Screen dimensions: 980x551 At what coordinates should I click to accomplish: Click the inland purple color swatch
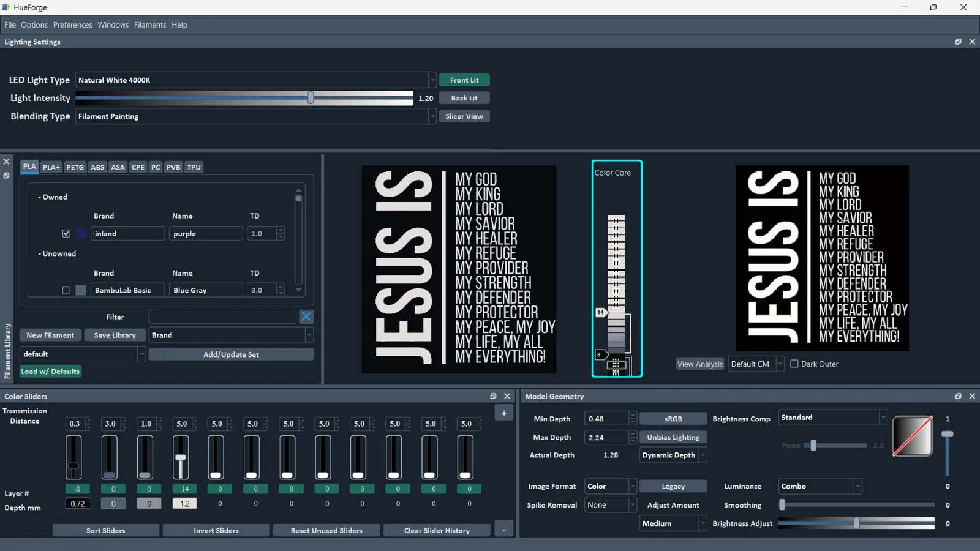tap(81, 233)
